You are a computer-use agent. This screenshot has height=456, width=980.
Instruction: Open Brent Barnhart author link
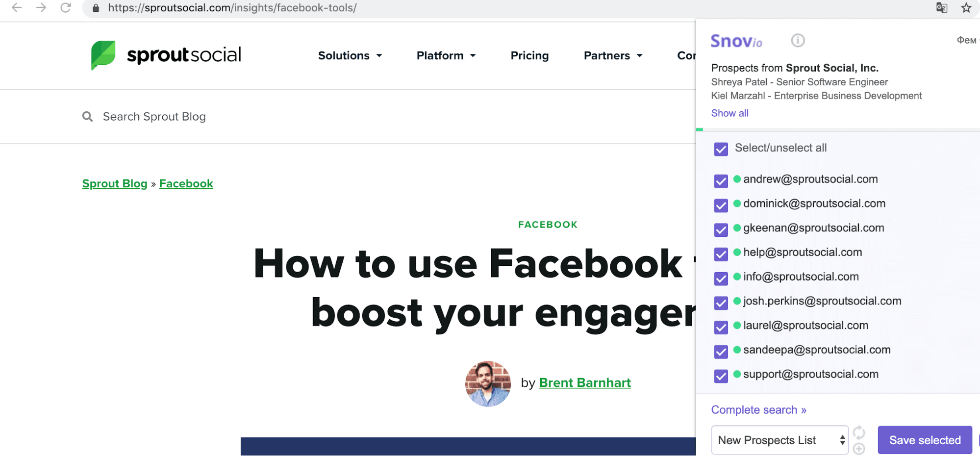(585, 382)
